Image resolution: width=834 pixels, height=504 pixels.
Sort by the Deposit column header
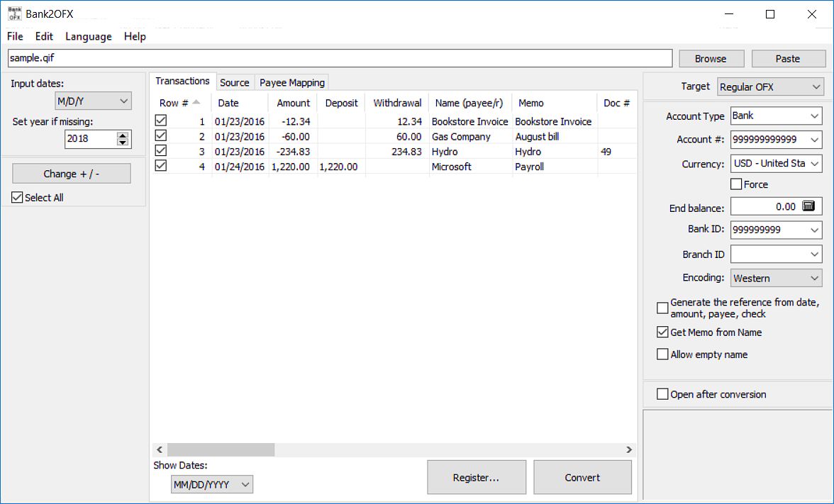342,103
